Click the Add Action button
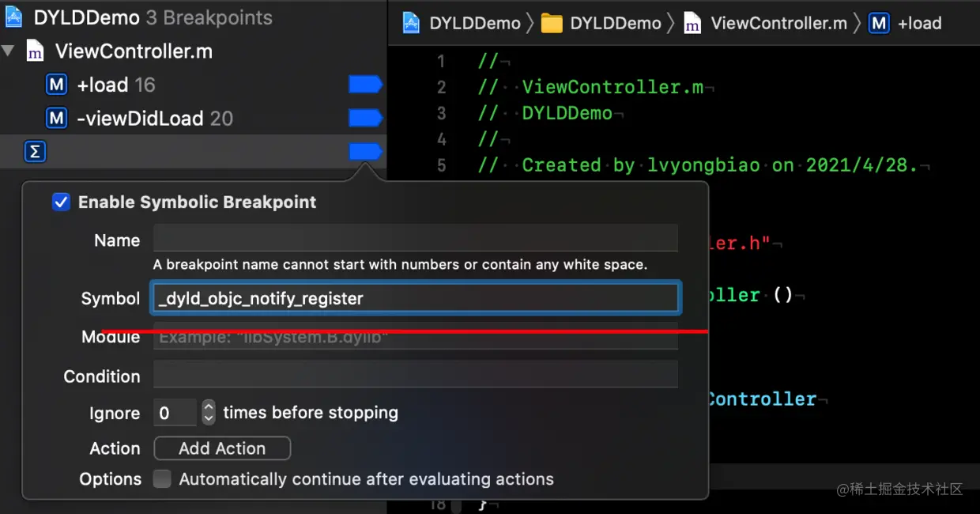 click(222, 448)
